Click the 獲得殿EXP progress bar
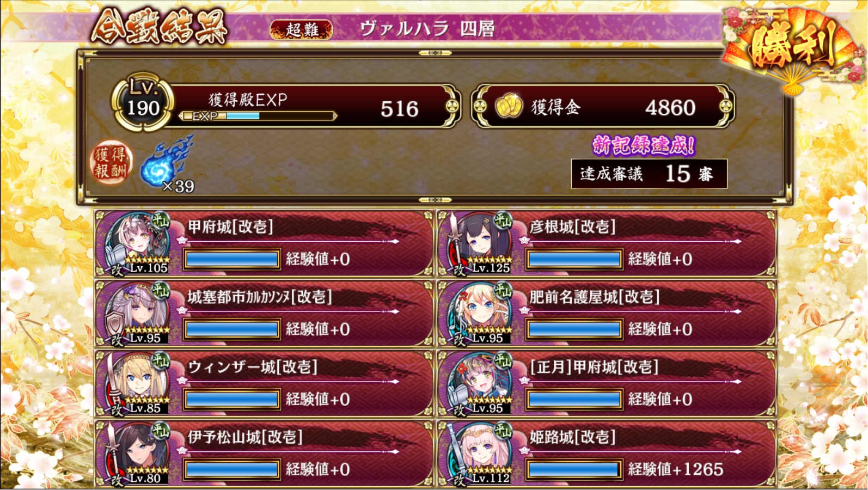 tap(258, 116)
